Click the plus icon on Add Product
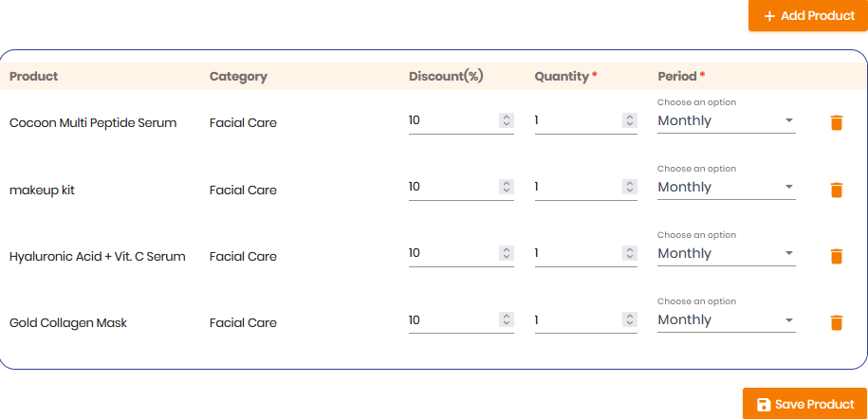This screenshot has height=419, width=868. click(769, 16)
